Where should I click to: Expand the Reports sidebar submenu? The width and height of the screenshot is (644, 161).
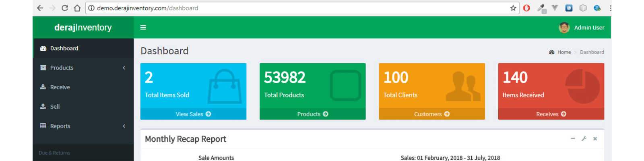[x=83, y=126]
